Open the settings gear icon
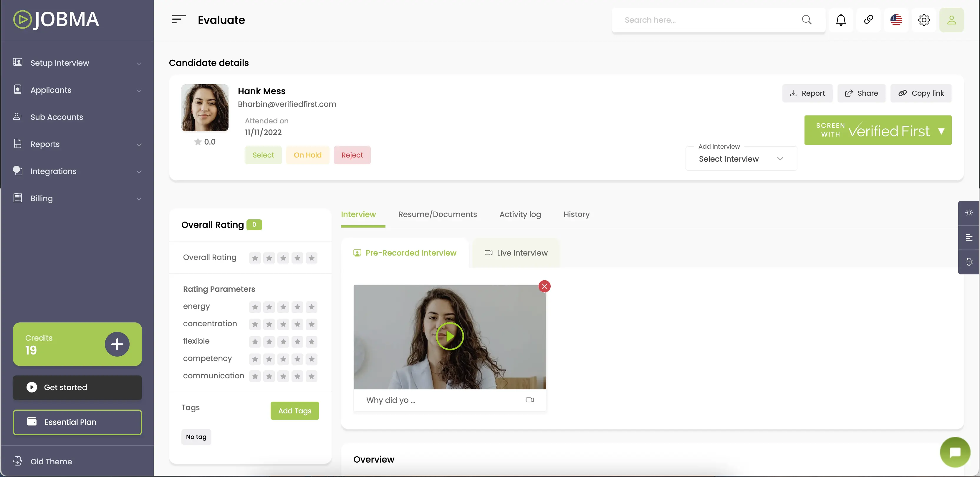Image resolution: width=980 pixels, height=477 pixels. [924, 20]
